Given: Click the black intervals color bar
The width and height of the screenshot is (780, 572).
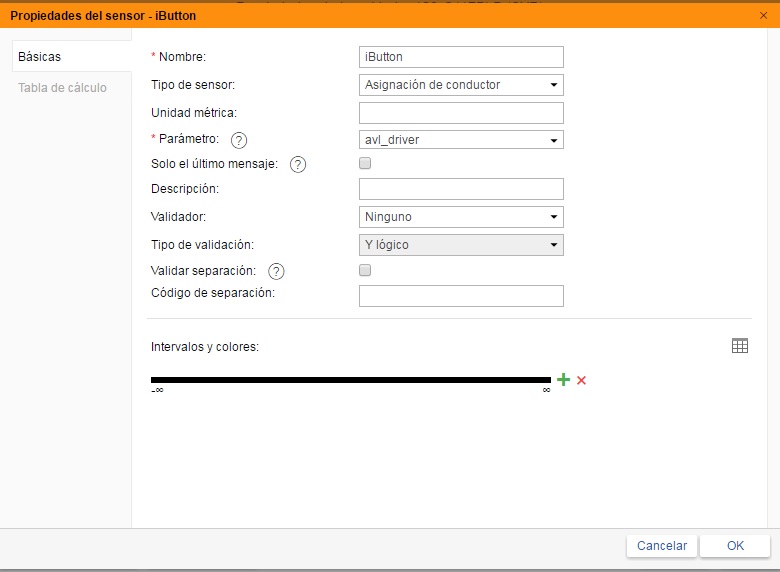Looking at the screenshot, I should [350, 380].
